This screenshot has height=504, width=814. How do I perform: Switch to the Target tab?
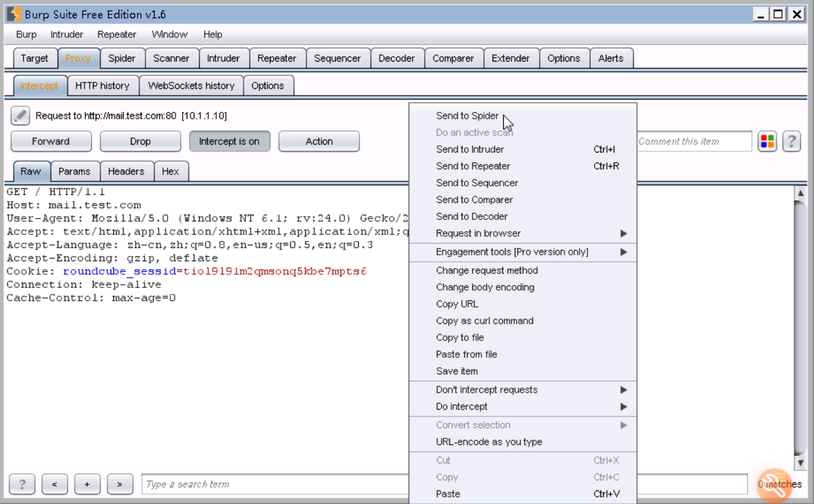click(x=35, y=58)
